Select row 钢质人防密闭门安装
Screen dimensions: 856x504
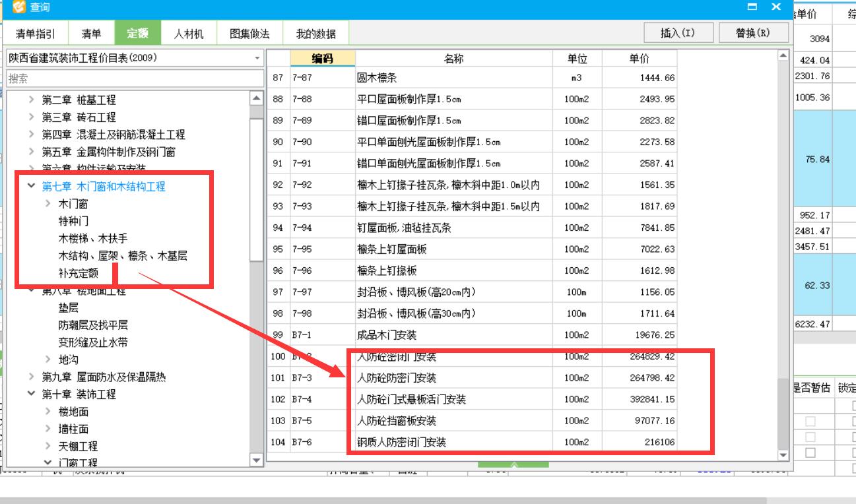473,442
